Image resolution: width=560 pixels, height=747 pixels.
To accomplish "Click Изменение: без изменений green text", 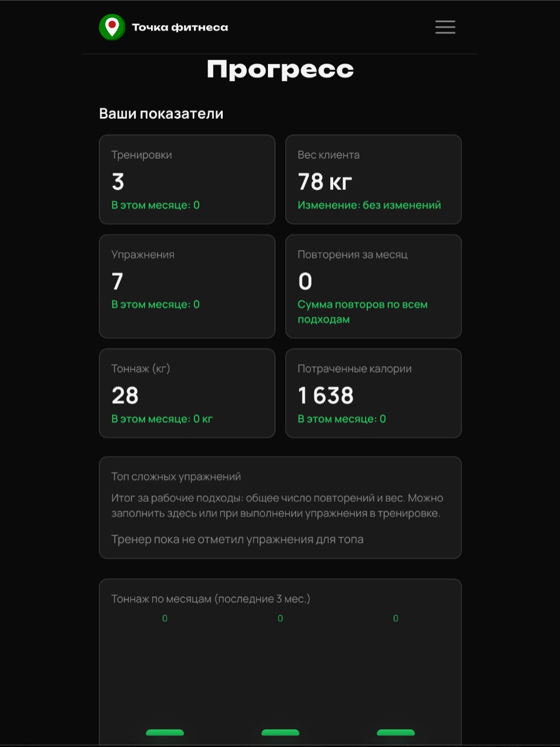I will (369, 205).
